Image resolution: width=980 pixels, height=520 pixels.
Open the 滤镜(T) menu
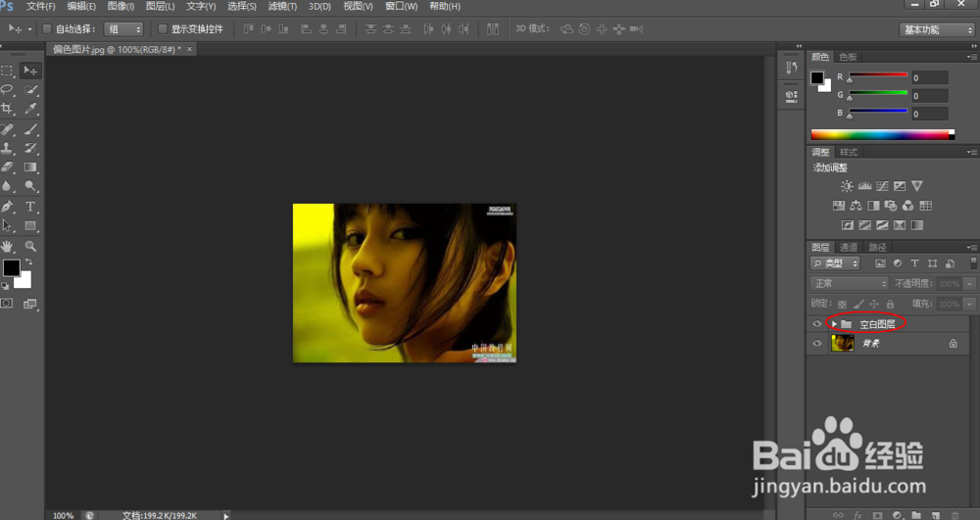pyautogui.click(x=282, y=6)
